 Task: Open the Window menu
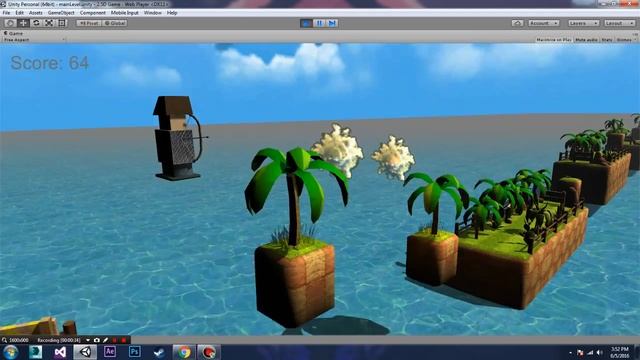click(x=153, y=13)
